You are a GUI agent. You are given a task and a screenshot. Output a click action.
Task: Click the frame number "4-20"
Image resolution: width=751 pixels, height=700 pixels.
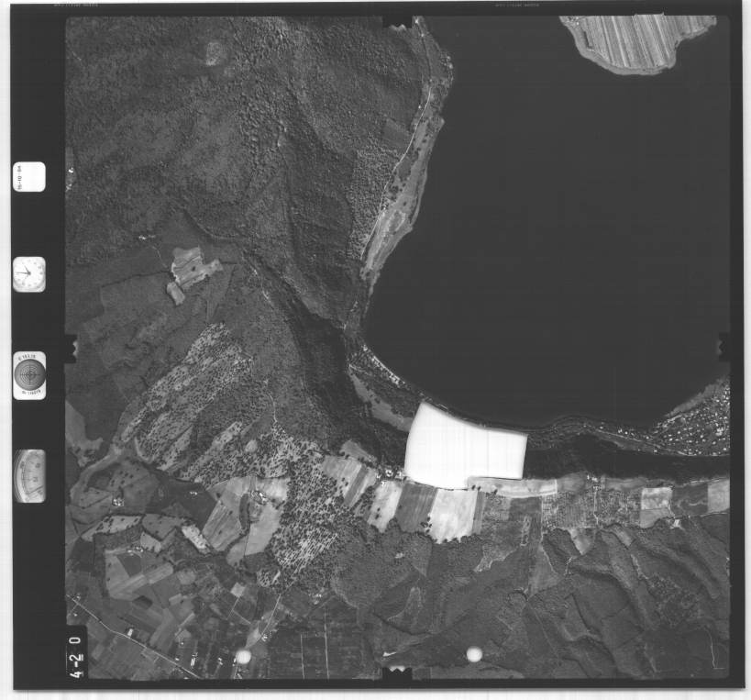coord(76,656)
